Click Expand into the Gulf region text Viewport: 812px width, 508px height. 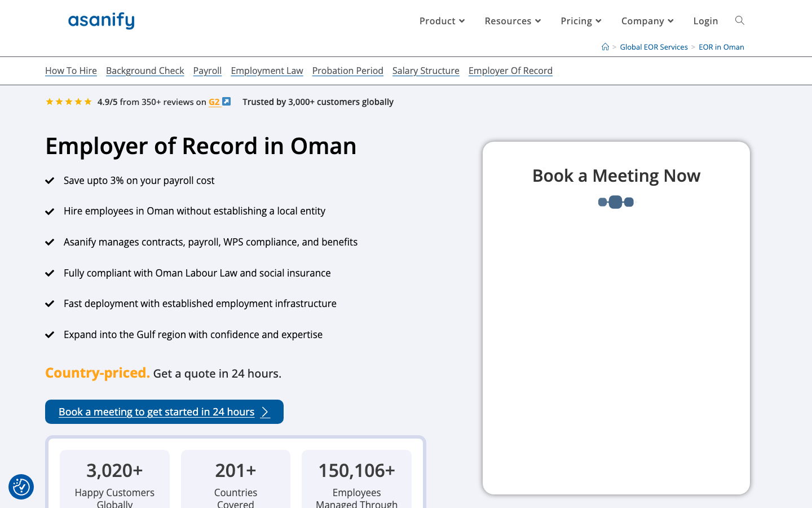(193, 335)
